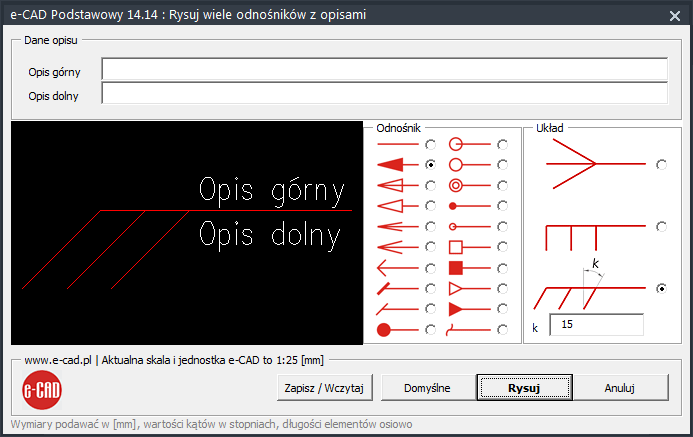Click the thick slash tick leader icon
The image size is (693, 437).
click(x=397, y=289)
